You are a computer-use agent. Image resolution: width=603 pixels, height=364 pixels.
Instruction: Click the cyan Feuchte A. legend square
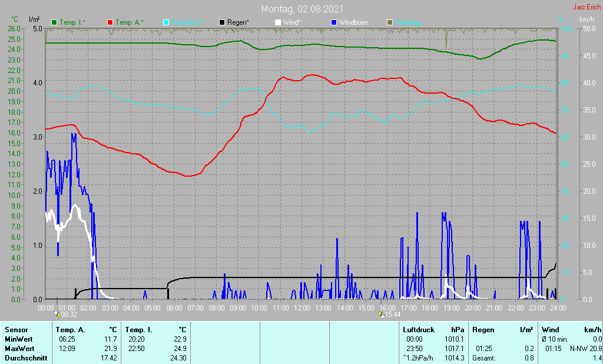pyautogui.click(x=166, y=23)
